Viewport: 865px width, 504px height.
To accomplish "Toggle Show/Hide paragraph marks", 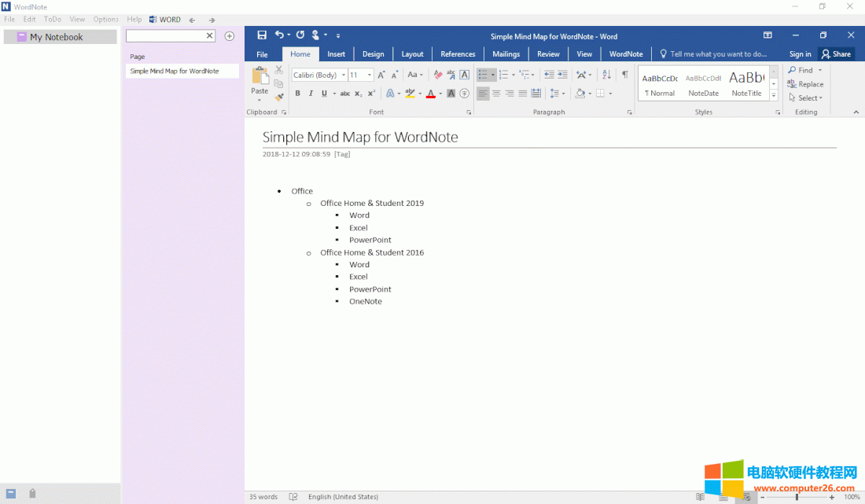I will point(625,75).
